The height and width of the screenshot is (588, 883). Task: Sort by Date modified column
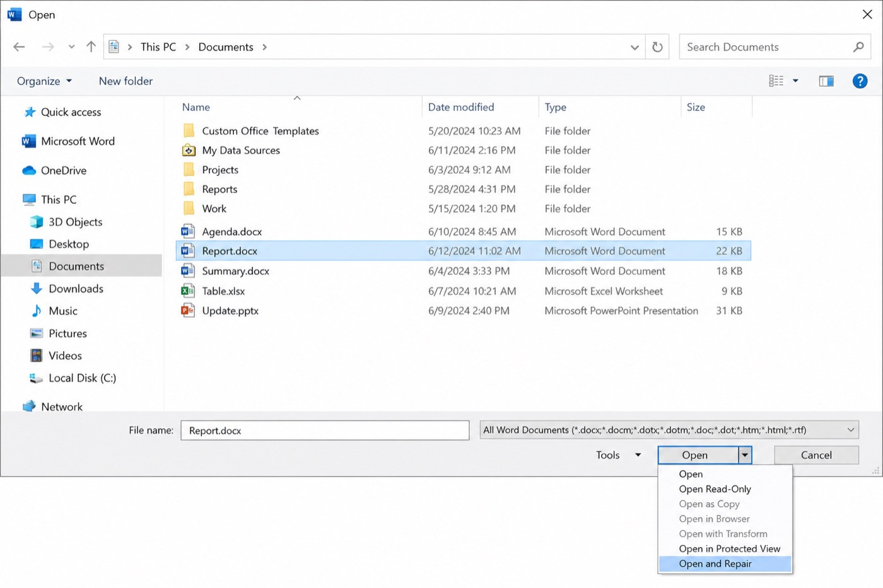click(461, 107)
